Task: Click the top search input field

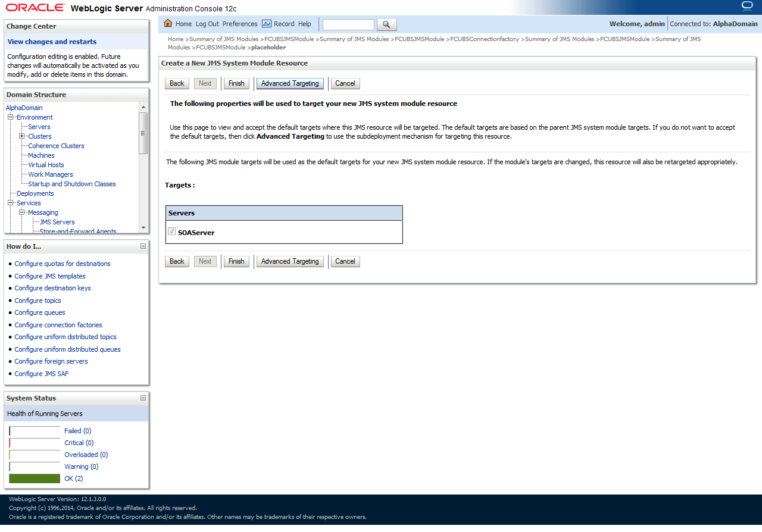Action: (348, 24)
